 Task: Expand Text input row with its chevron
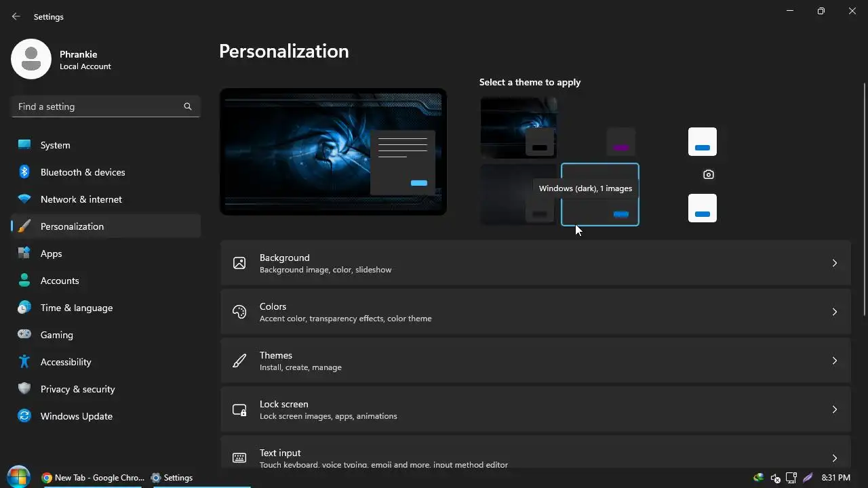pyautogui.click(x=835, y=457)
